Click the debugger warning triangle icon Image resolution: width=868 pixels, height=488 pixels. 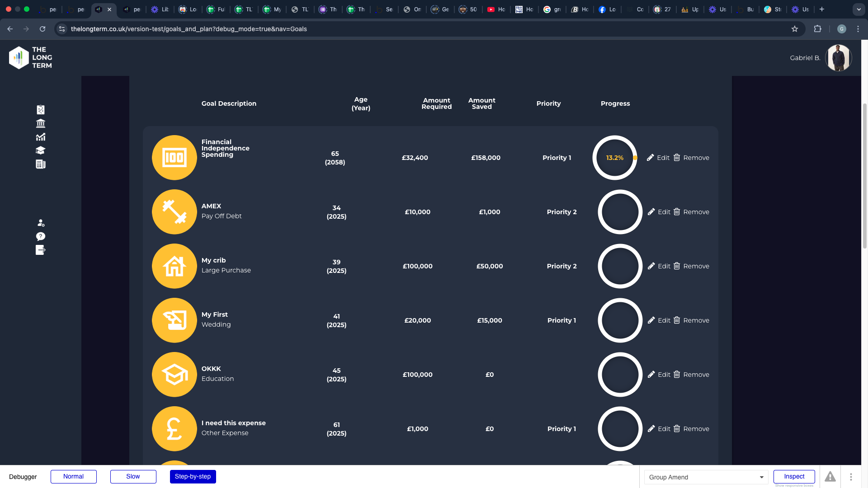point(830,477)
